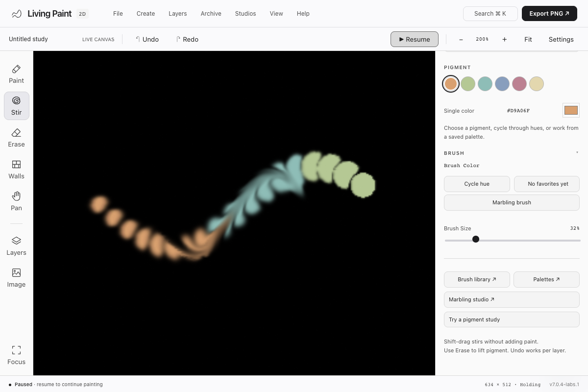Select the Paint tool

point(16,74)
